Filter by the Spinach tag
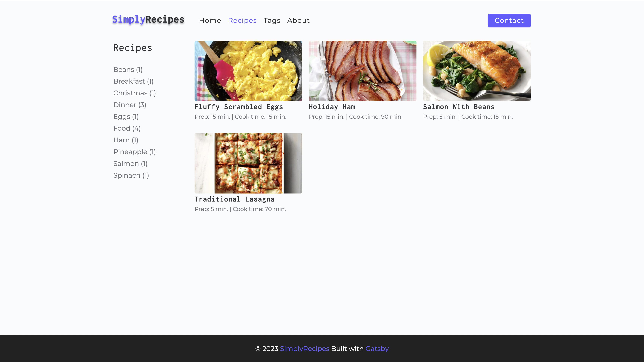Viewport: 644px width, 362px height. 131,175
